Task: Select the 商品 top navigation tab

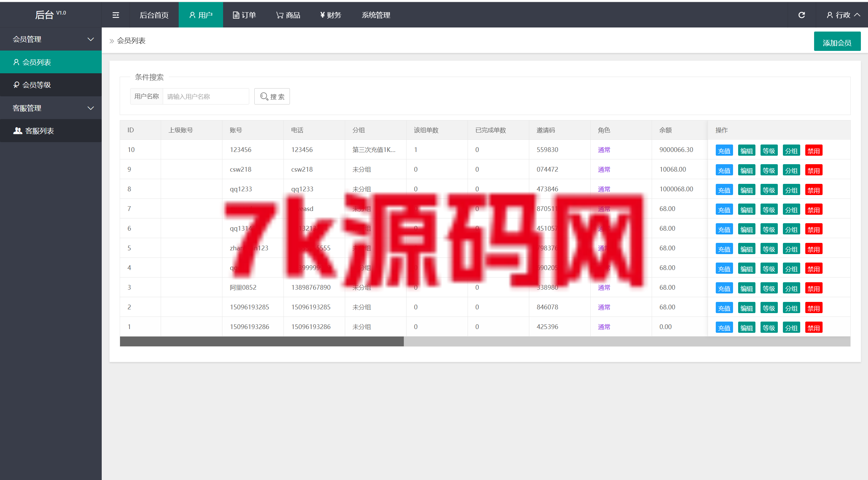Action: [x=288, y=15]
